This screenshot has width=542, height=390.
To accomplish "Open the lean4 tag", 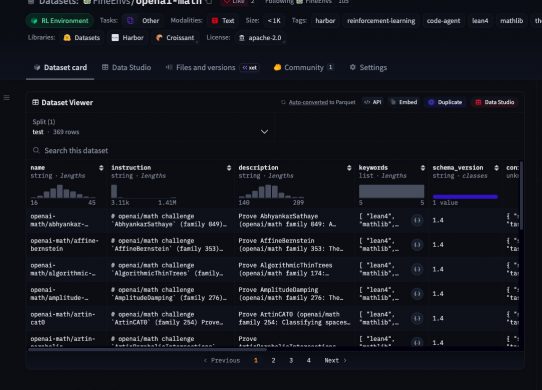I will [480, 21].
